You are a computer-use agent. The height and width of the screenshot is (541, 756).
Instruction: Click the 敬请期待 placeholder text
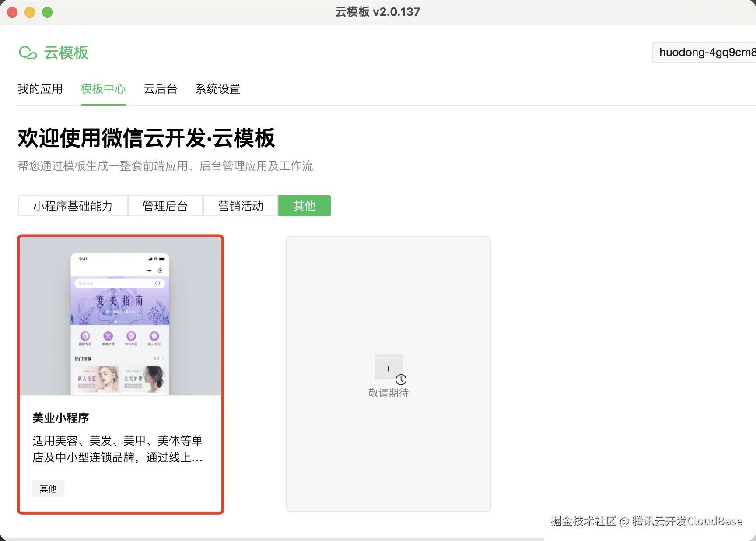coord(388,393)
